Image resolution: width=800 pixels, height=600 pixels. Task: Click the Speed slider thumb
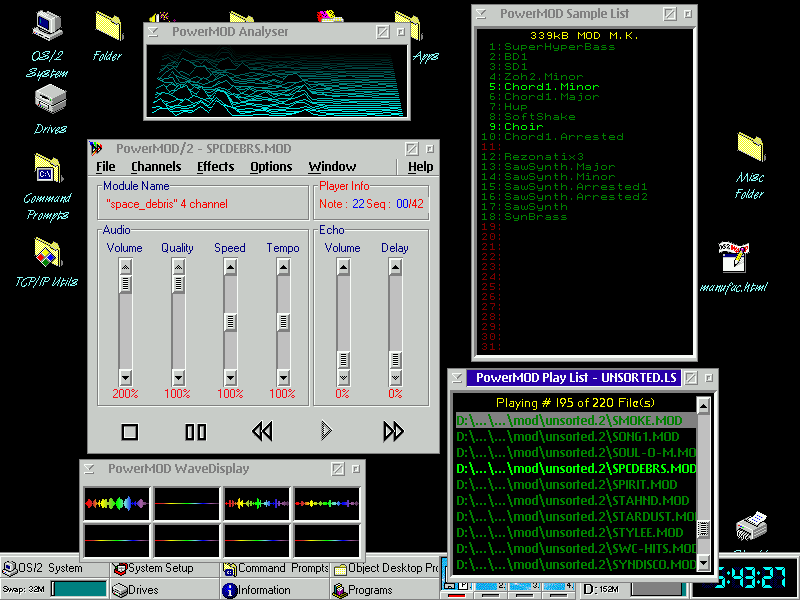[230, 322]
